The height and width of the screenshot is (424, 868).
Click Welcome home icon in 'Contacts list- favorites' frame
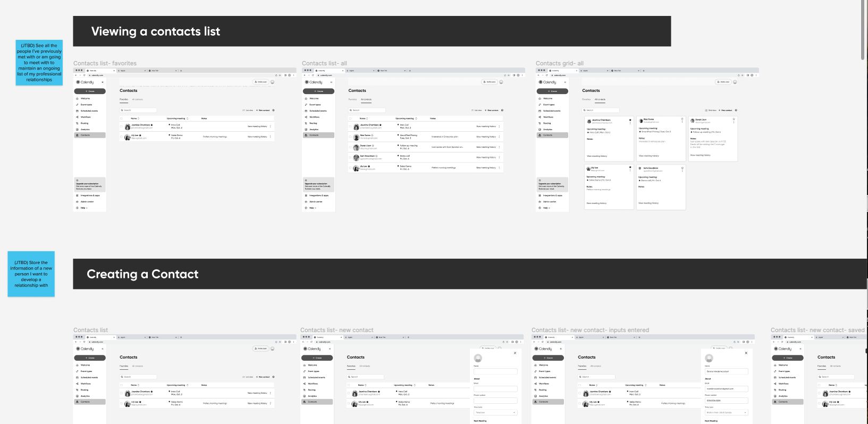pyautogui.click(x=77, y=98)
